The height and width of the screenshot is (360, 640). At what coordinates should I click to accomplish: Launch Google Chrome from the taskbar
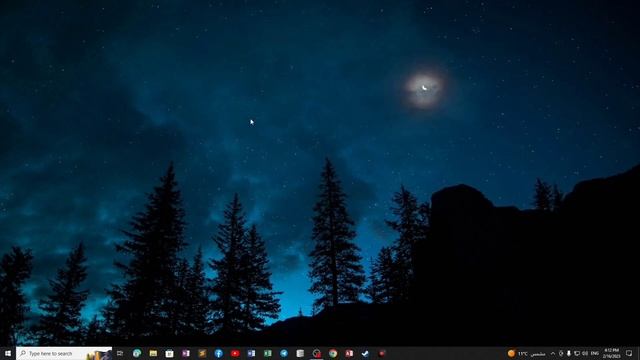coord(333,353)
